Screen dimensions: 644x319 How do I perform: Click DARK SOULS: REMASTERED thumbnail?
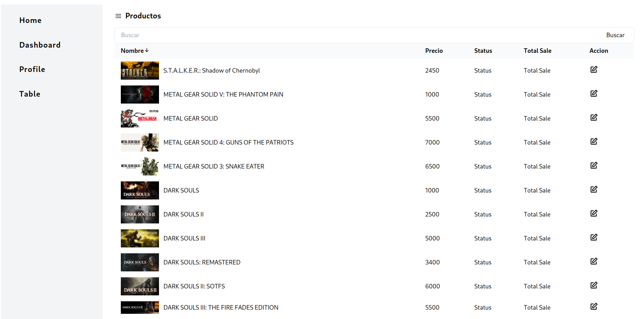(x=140, y=262)
